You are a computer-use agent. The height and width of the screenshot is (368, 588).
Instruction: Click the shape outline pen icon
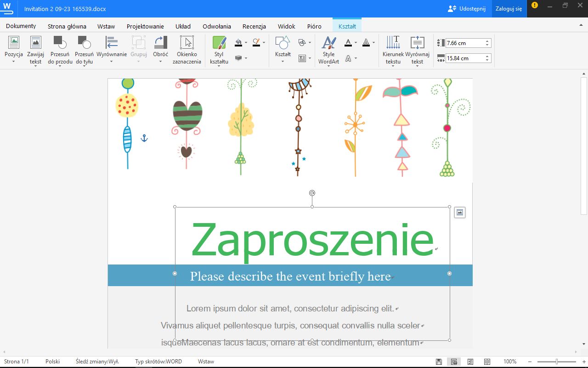coord(256,43)
